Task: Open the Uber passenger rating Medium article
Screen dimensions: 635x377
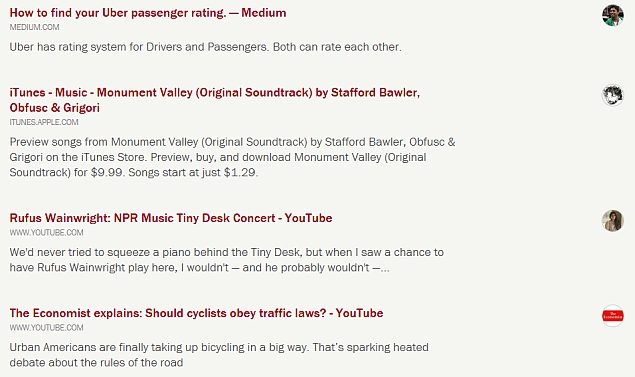Action: (148, 13)
